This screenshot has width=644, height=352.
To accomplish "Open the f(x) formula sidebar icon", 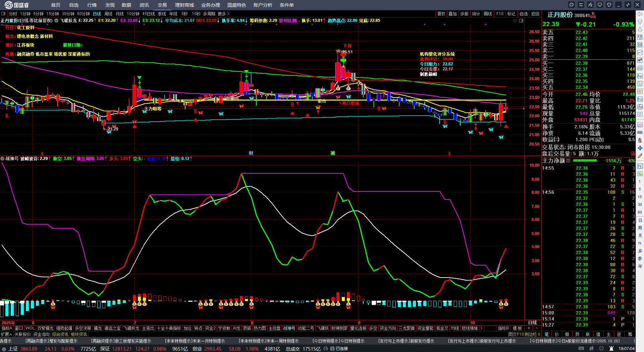I will pos(640,107).
